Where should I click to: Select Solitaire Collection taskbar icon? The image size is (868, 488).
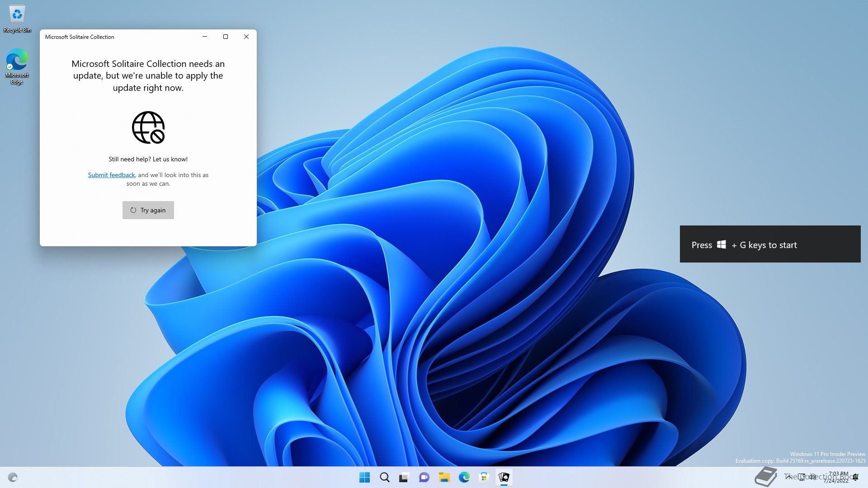point(504,477)
